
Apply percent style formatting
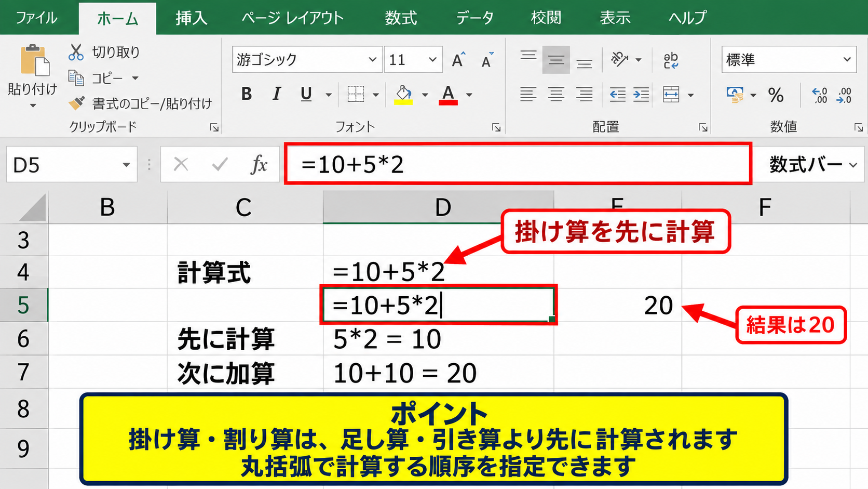pyautogui.click(x=776, y=95)
